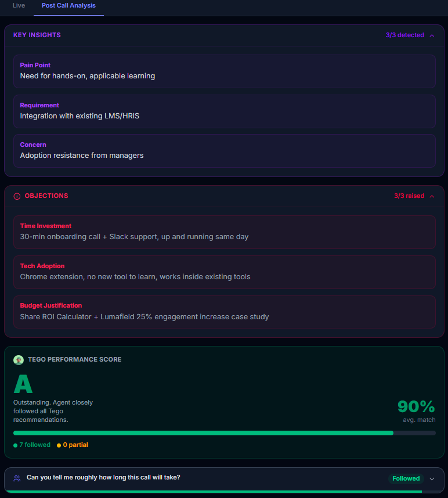Click the Followed status badge
Screen dimensions: 448x498
click(406, 479)
